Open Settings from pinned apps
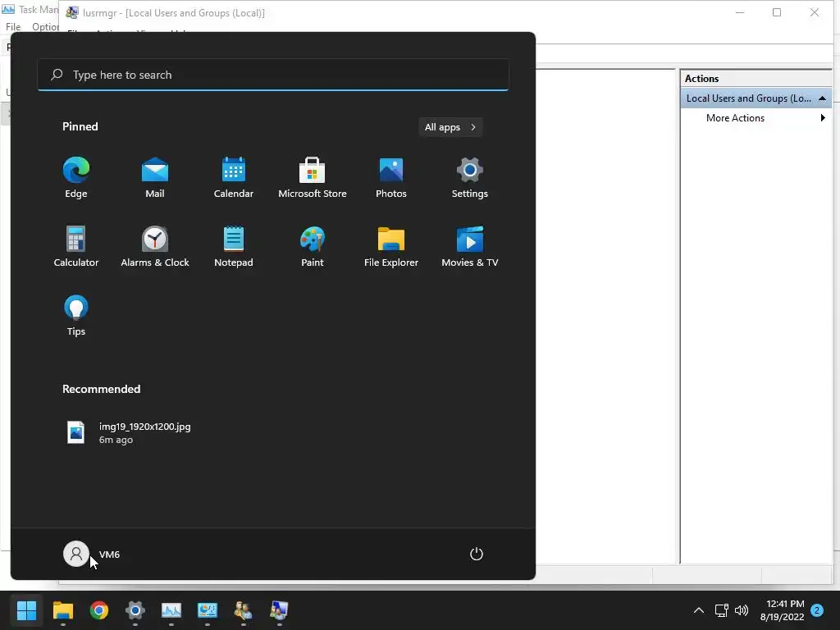 coord(470,177)
